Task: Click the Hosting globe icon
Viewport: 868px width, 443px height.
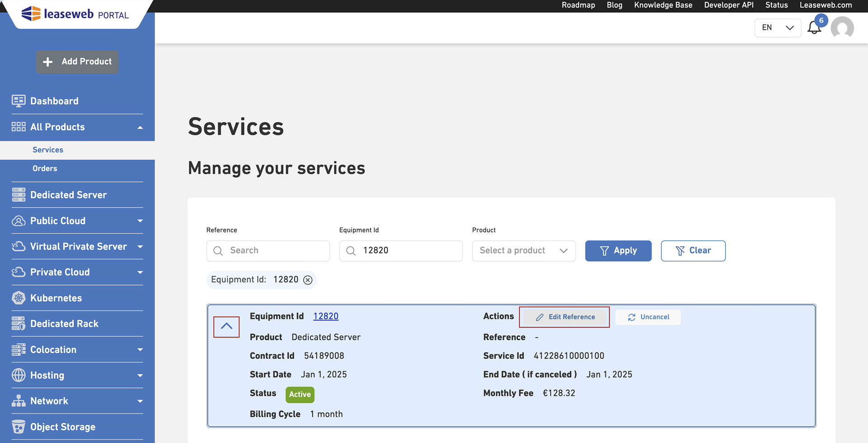Action: [19, 375]
